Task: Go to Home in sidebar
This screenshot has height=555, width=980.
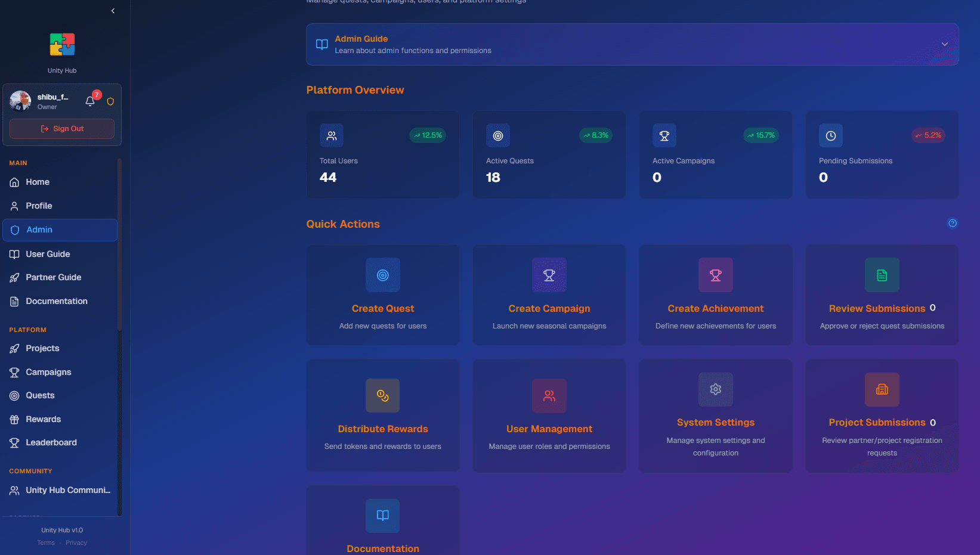Action: [x=60, y=182]
